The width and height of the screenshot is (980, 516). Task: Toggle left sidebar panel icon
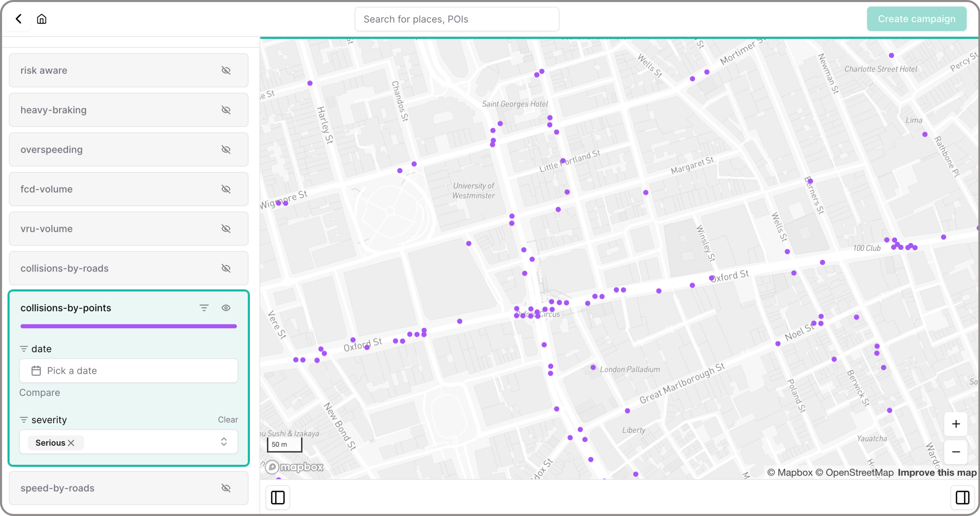tap(278, 497)
